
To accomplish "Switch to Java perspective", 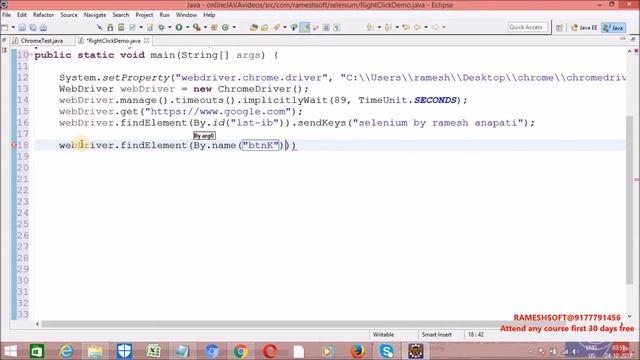I will 613,27.
